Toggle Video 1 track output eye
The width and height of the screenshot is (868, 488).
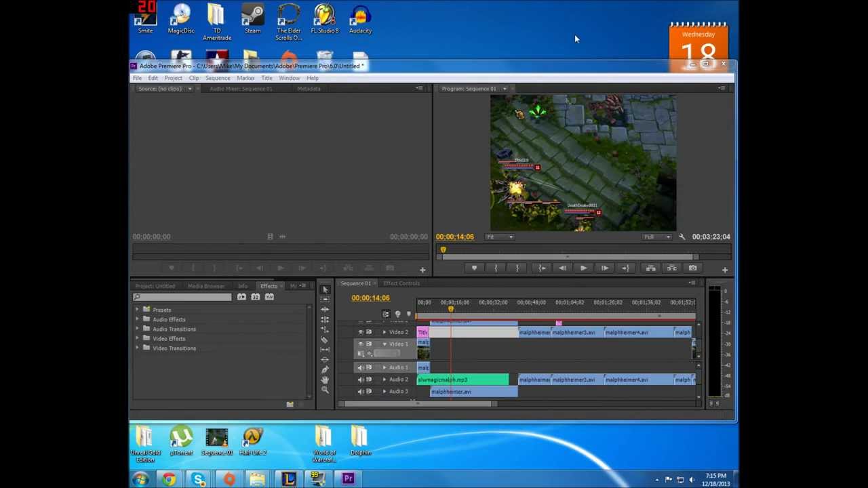pyautogui.click(x=361, y=344)
